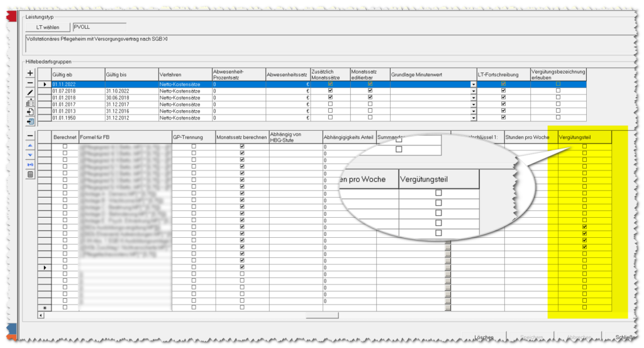Move the formula row down with the blue arrow
Screen dimensions: 644x348
(30, 155)
